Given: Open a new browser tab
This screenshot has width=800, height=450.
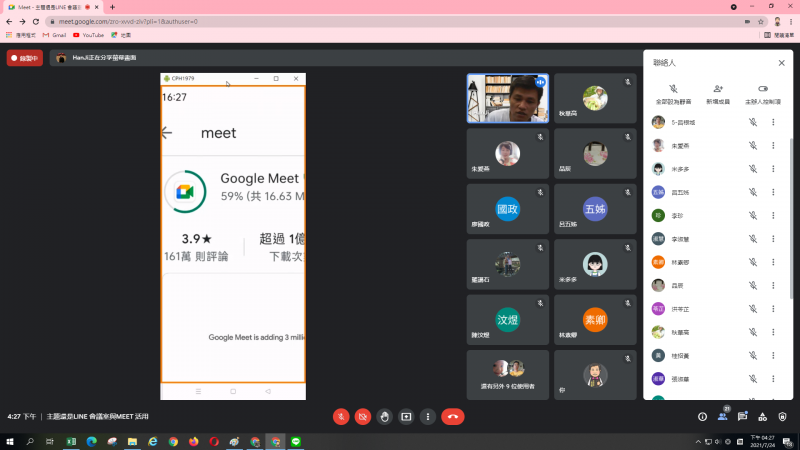Looking at the screenshot, I should point(112,7).
